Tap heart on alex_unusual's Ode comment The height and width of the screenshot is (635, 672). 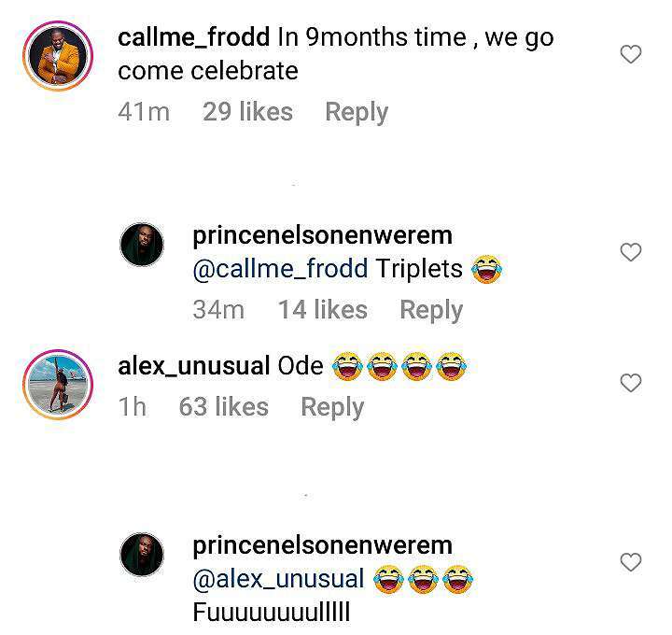(631, 383)
